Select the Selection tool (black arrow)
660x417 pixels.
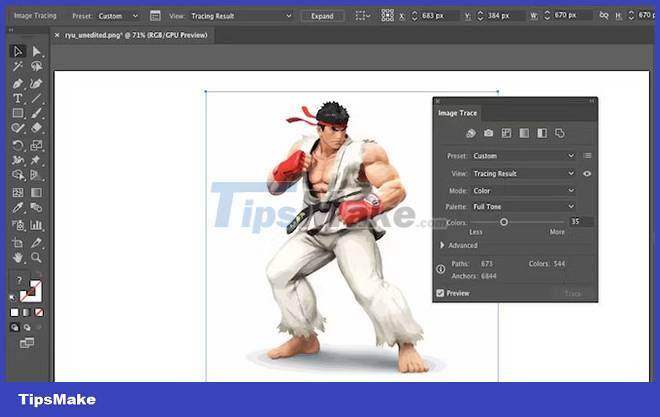click(18, 51)
